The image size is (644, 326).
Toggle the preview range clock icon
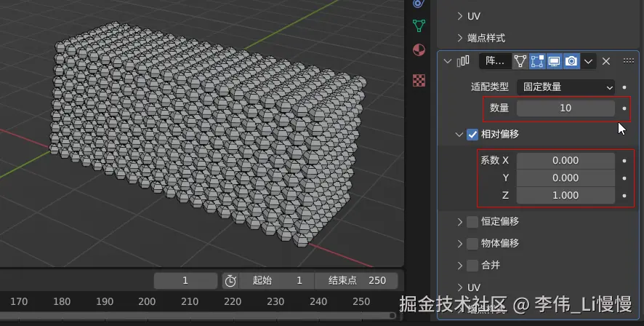230,281
